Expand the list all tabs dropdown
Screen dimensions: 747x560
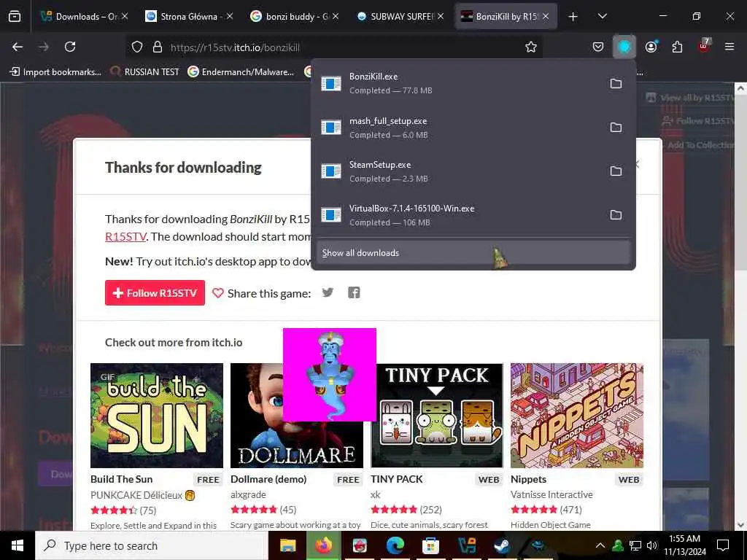(602, 16)
